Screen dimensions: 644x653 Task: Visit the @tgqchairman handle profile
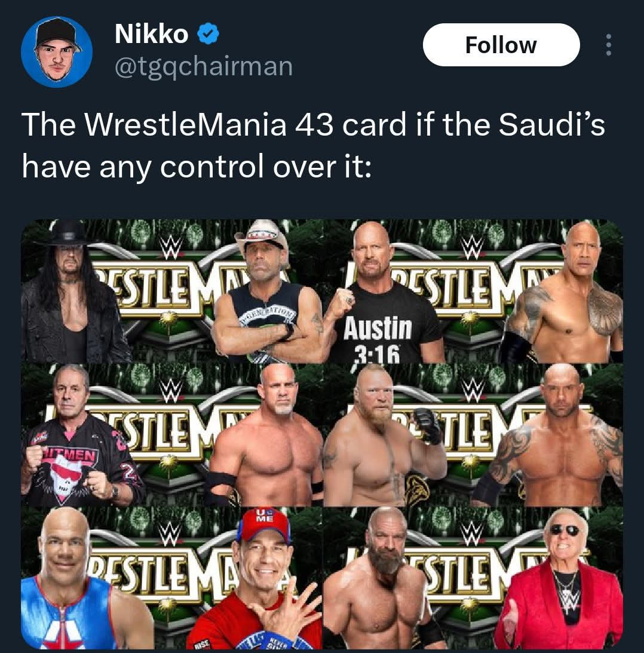[204, 67]
